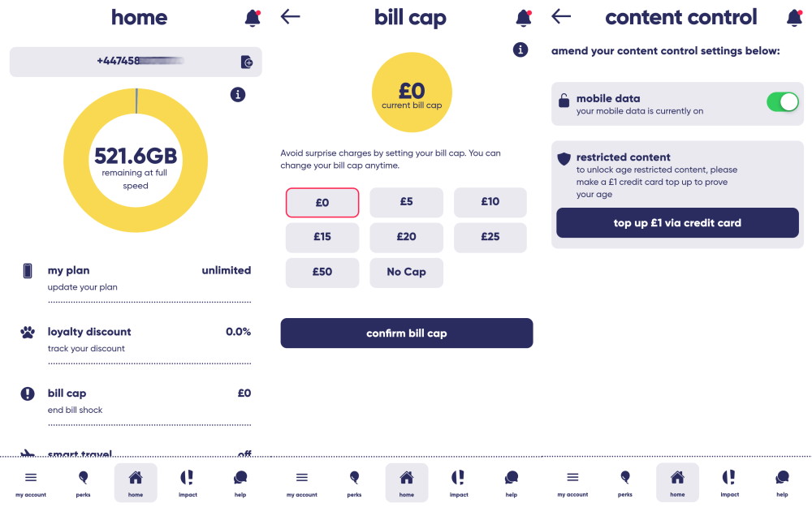Tap info icon on bill cap screen

(x=520, y=49)
